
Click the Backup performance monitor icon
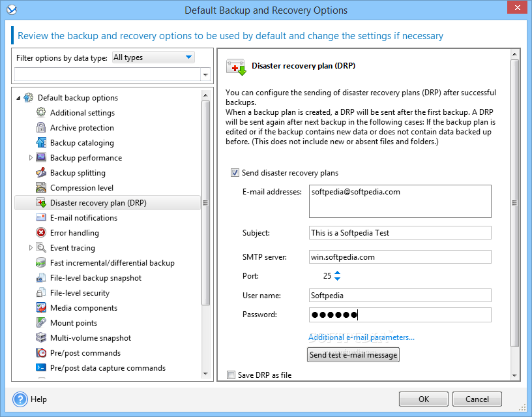(x=41, y=157)
